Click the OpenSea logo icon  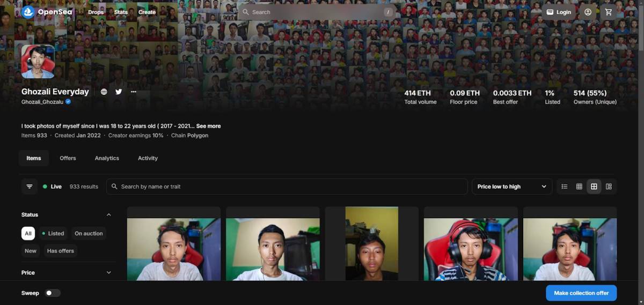pos(28,12)
